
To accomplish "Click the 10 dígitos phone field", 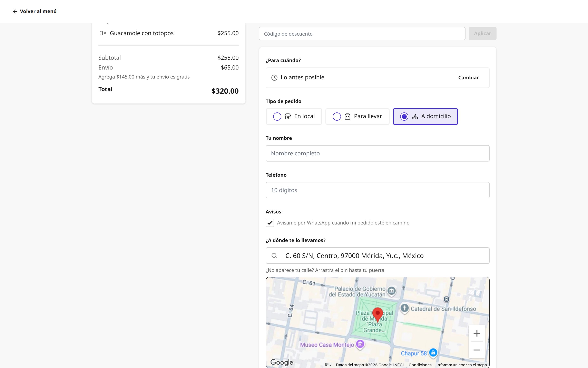I will pos(377,190).
